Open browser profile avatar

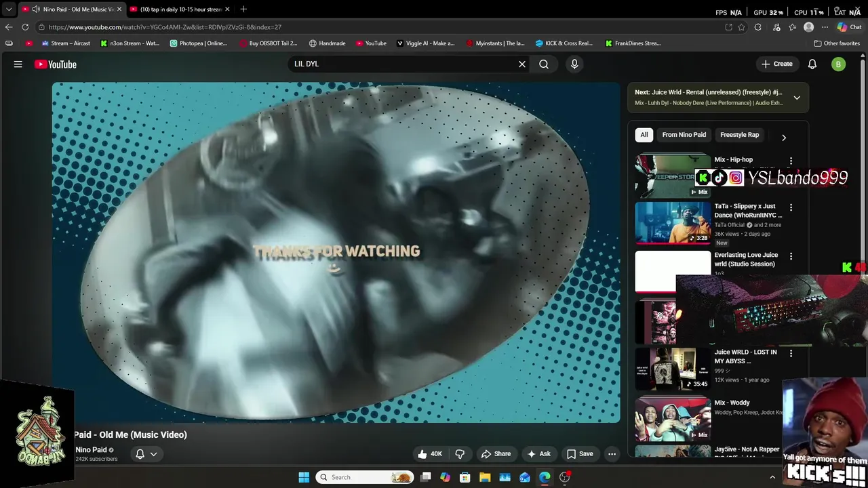pyautogui.click(x=808, y=27)
